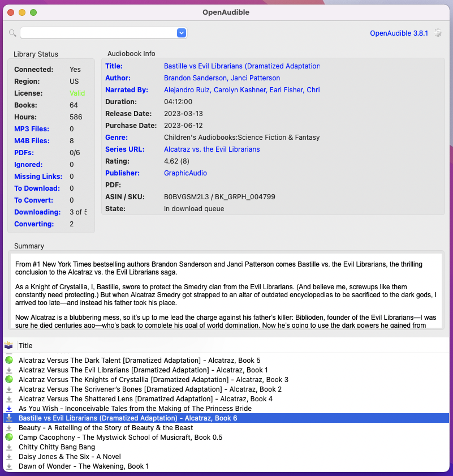453x476 pixels.
Task: Click the PDFs status link
Action: point(24,153)
